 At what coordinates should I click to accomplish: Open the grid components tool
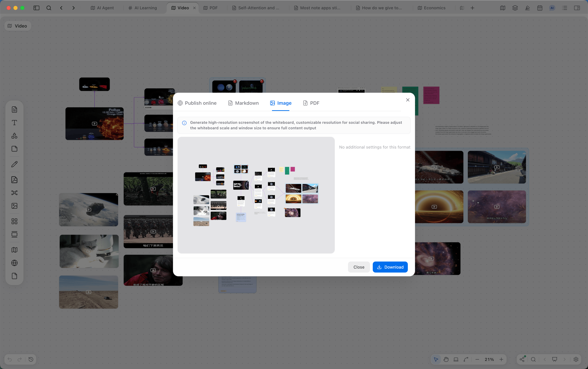14,221
